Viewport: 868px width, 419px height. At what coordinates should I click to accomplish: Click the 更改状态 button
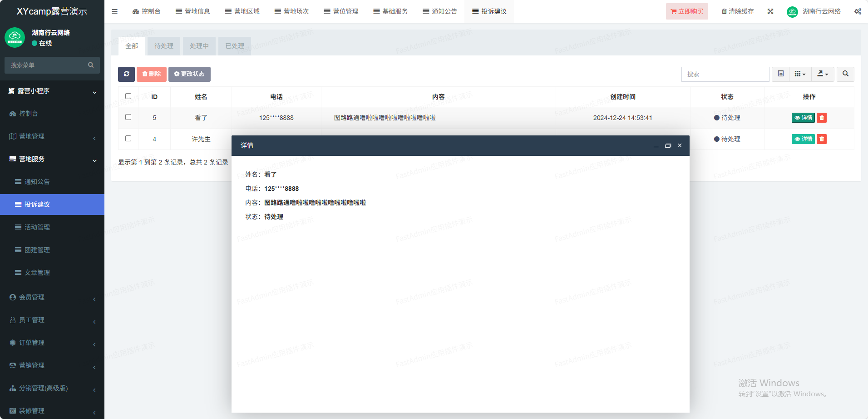189,74
